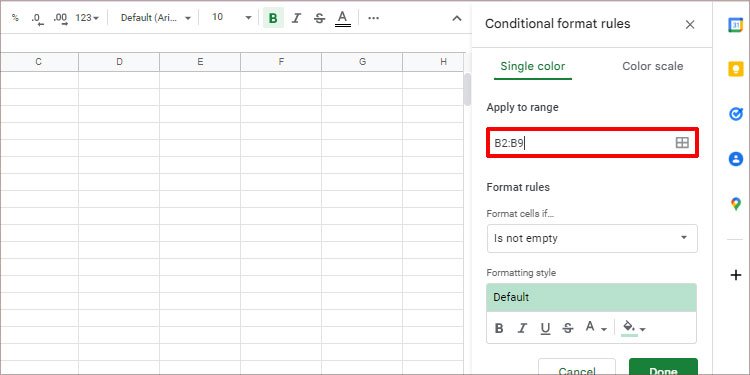Open Google Tasks in the side panel
This screenshot has height=375, width=750.
pyautogui.click(x=736, y=114)
